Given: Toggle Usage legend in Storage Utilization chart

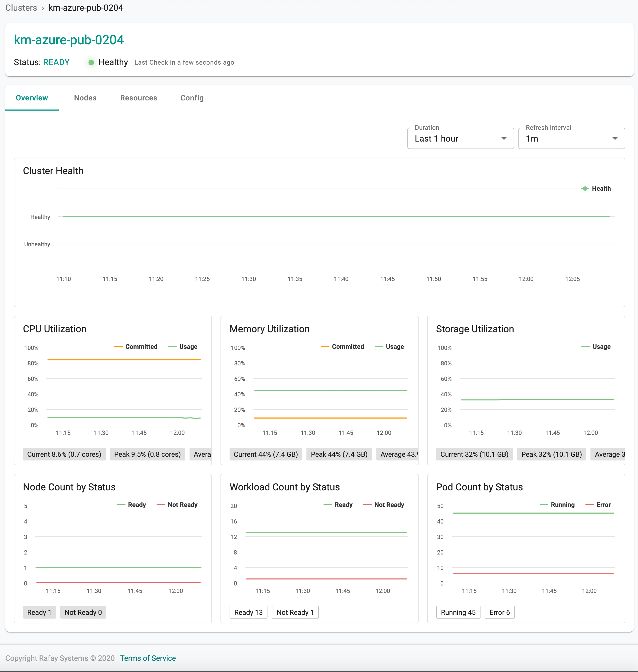Looking at the screenshot, I should [x=596, y=346].
